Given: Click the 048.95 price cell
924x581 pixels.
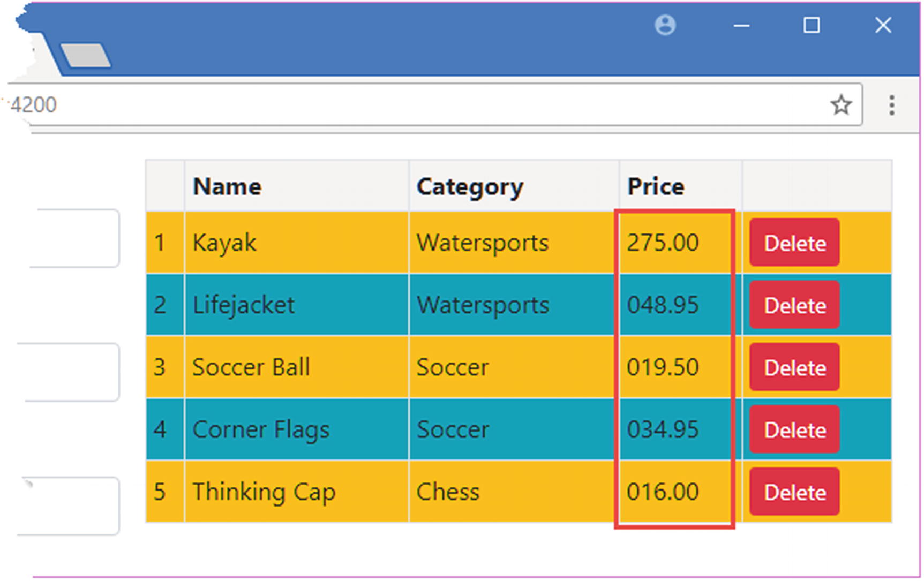Looking at the screenshot, I should [663, 305].
